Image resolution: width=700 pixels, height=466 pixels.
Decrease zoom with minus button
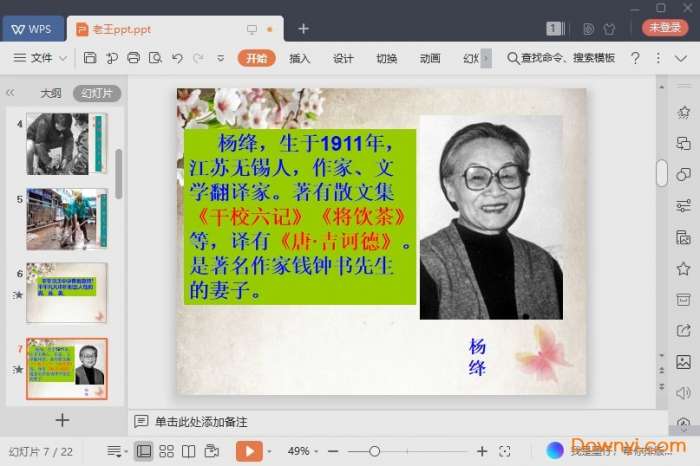click(x=333, y=452)
